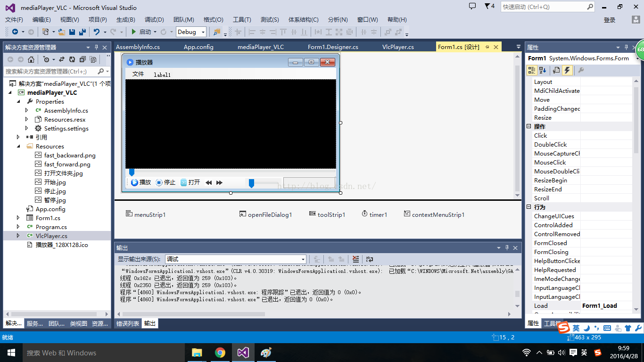
Task: Click the feedback speech bubble icon
Action: coord(472,6)
